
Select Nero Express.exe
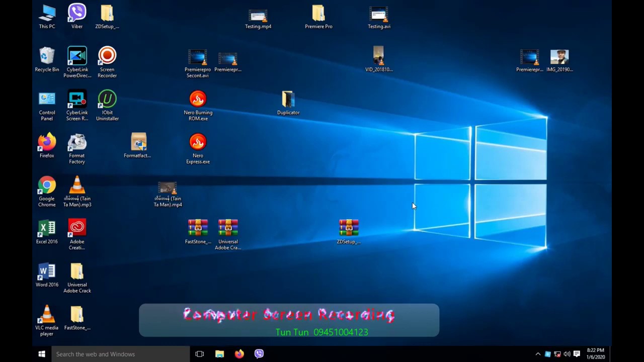pyautogui.click(x=198, y=149)
